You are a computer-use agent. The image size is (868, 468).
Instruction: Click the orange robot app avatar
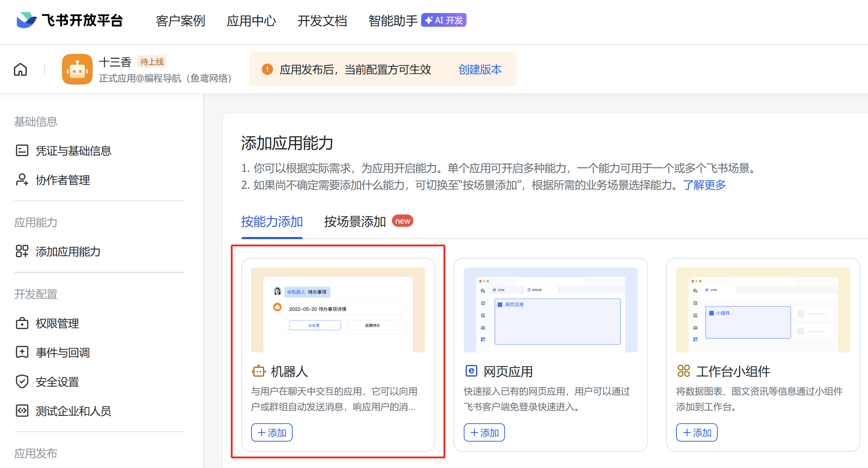click(77, 69)
